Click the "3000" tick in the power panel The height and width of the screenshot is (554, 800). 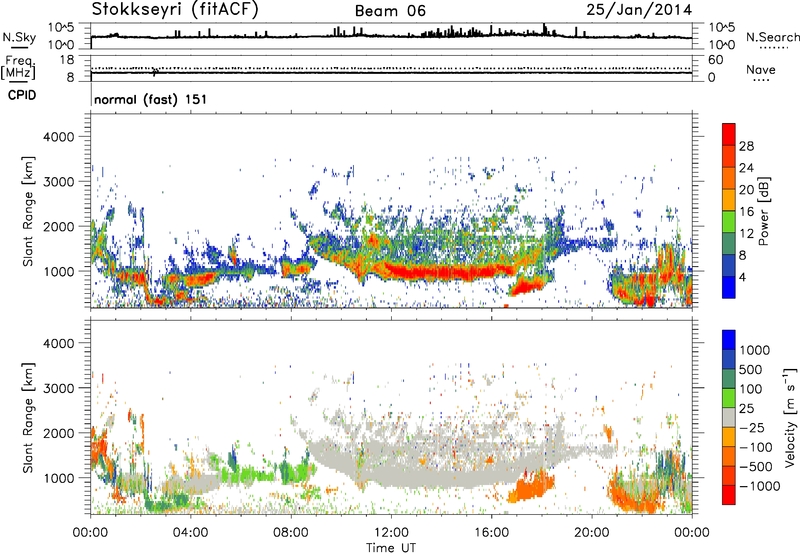point(59,182)
